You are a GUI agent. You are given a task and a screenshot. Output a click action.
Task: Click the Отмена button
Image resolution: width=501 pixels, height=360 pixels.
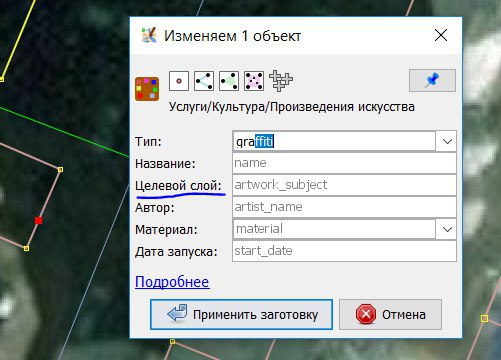390,314
